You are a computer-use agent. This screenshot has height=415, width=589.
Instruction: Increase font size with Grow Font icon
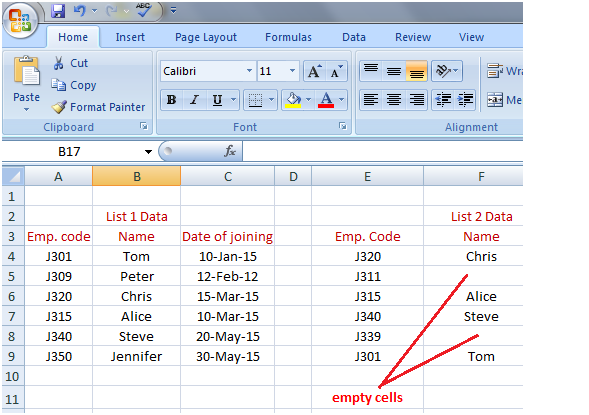315,71
